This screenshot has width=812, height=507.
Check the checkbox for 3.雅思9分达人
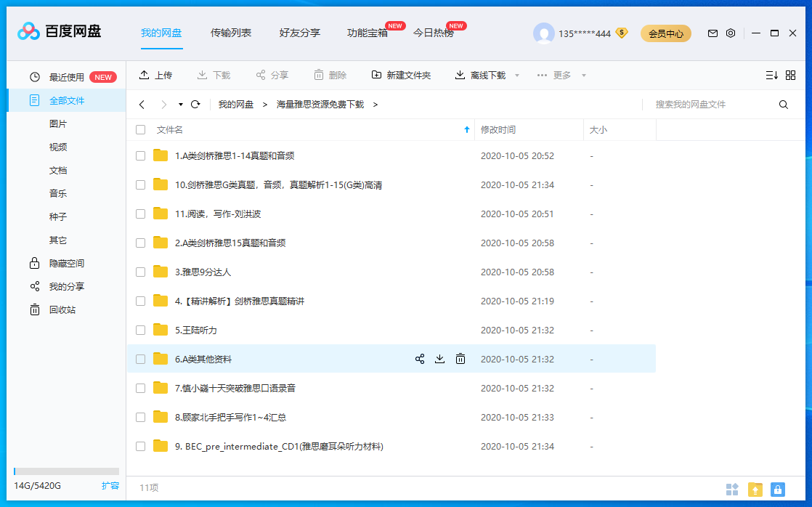pyautogui.click(x=140, y=272)
